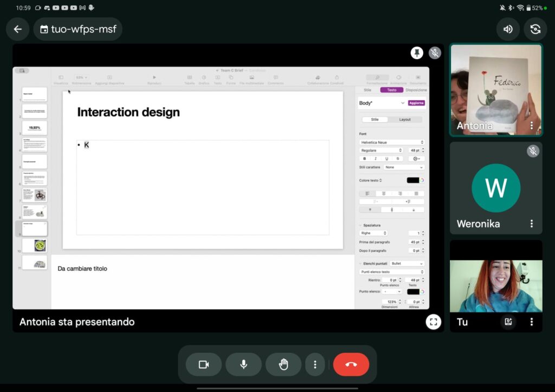The image size is (555, 392).
Task: Open the three-dot menu on Antonia's tile
Action: [x=531, y=126]
